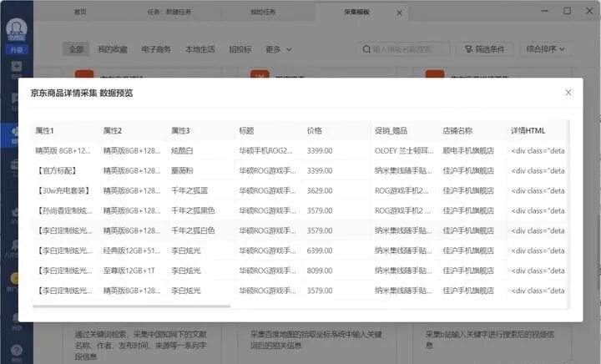
Task: Close the 数据预览 dialog with its X
Action: 568,93
